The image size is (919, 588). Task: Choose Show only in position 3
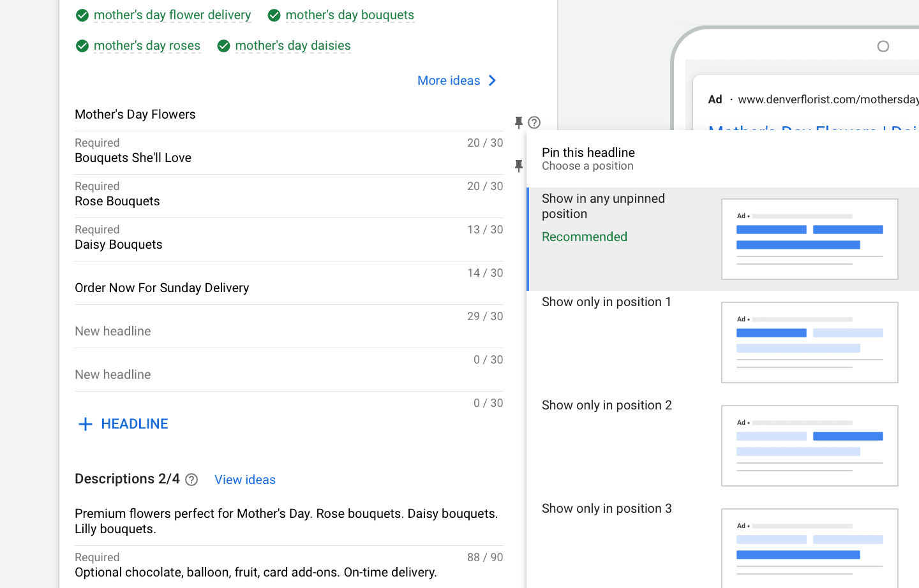pyautogui.click(x=606, y=509)
